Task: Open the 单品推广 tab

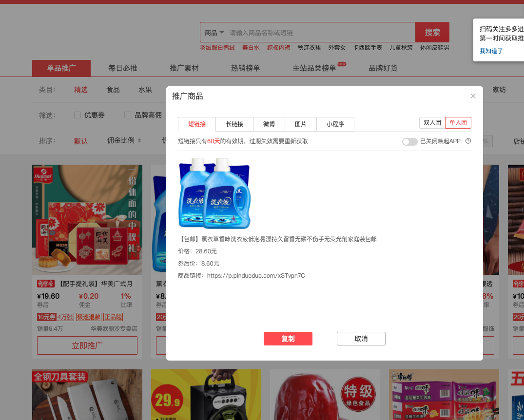Action: [61, 68]
